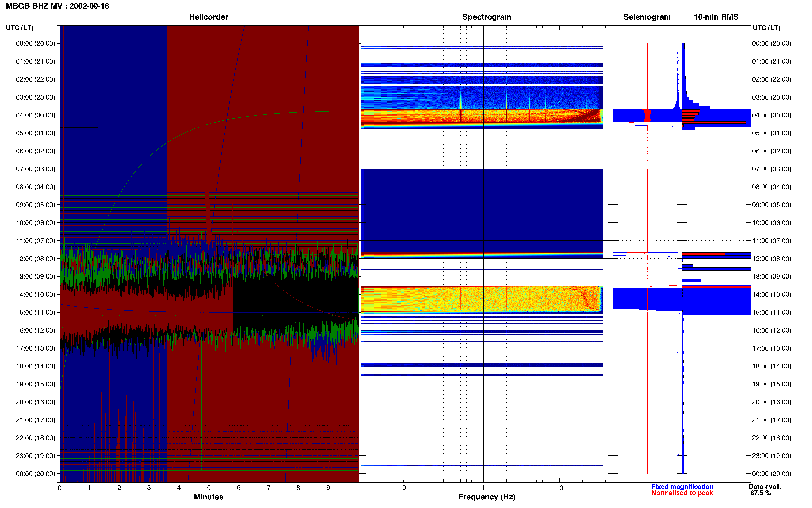Click left axis label '14:00 (10:00)'
The width and height of the screenshot is (812, 508).
pos(36,295)
